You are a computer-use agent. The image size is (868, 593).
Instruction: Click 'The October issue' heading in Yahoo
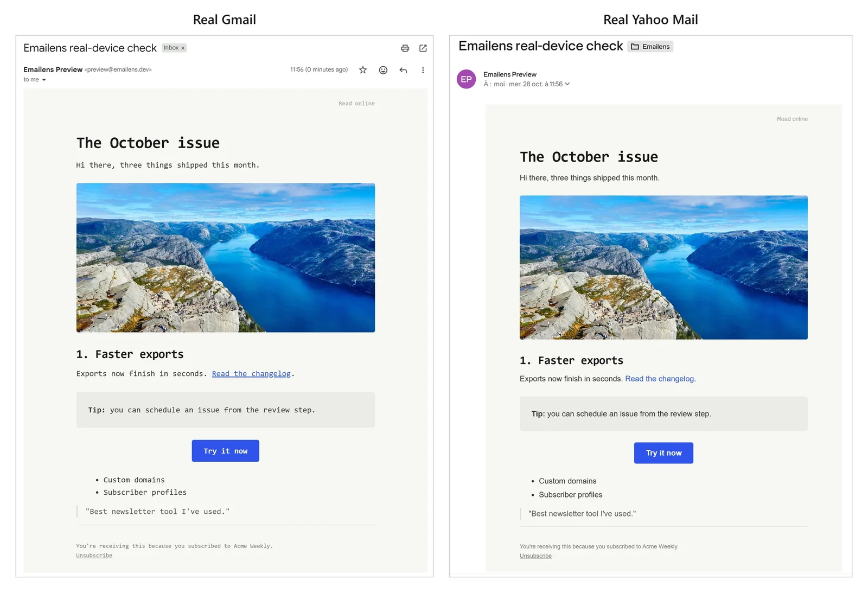click(589, 157)
